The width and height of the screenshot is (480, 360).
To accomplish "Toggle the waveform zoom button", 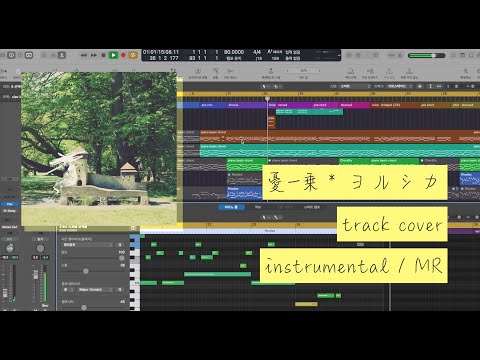I will tap(420, 86).
